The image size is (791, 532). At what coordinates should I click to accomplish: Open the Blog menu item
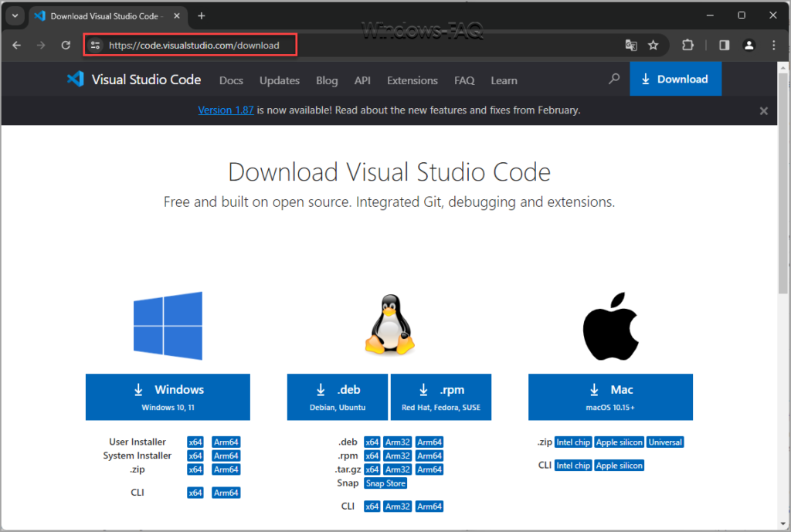(x=327, y=80)
